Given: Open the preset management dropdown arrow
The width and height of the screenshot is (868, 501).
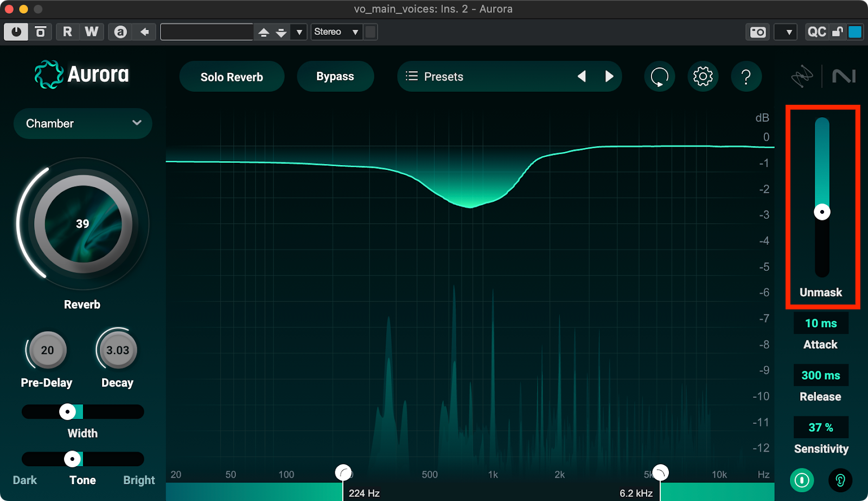Looking at the screenshot, I should coord(299,32).
